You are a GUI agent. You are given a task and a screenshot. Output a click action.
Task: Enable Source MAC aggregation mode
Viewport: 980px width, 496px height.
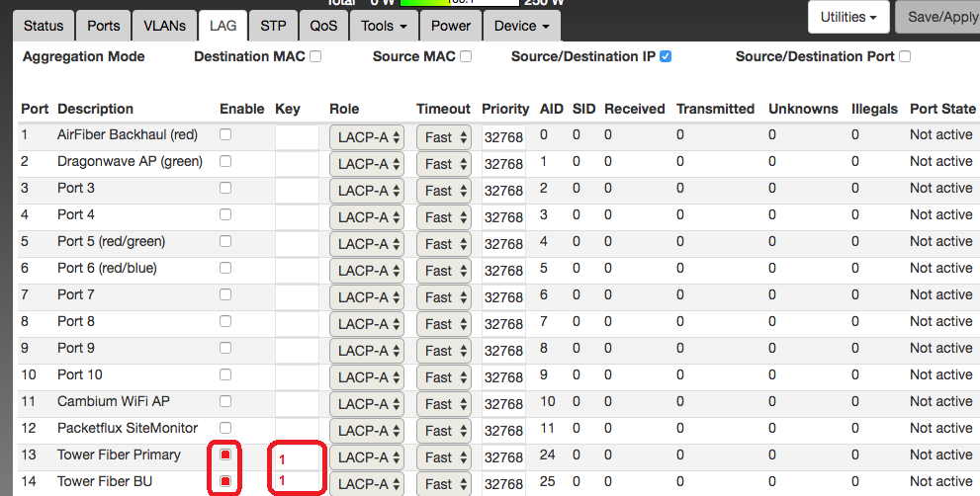[x=466, y=57]
